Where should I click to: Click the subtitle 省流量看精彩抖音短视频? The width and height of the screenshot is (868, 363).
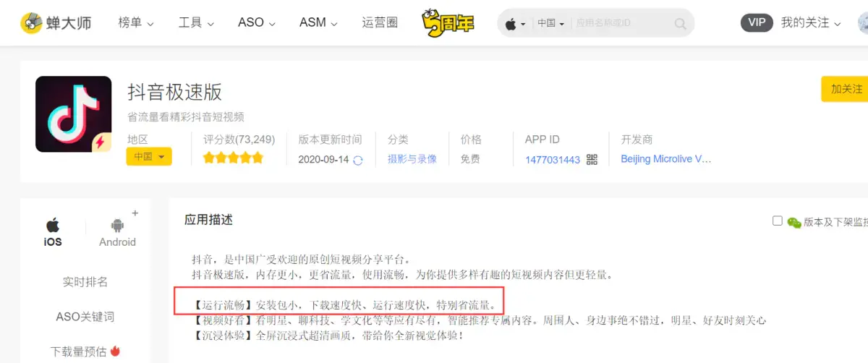[x=186, y=117]
